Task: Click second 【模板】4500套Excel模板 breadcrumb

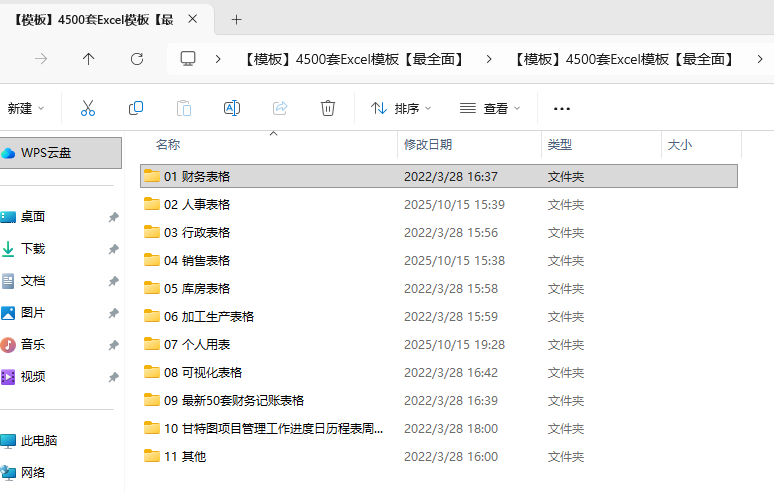Action: pos(624,59)
